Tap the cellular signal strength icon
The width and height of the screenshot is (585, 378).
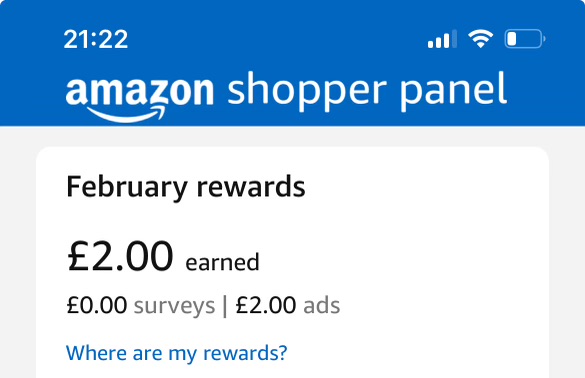point(442,39)
